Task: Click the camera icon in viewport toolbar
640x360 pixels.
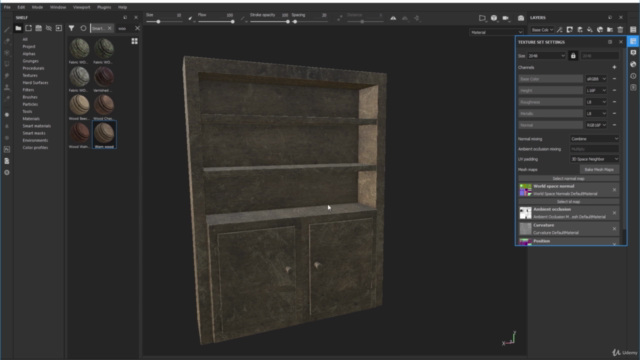Action: click(506, 18)
